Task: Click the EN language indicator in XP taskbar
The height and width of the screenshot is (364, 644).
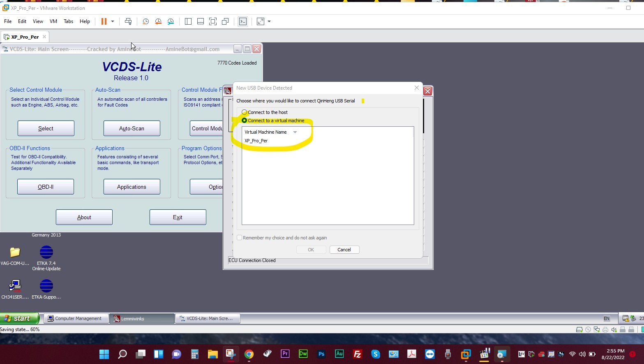Action: pyautogui.click(x=607, y=318)
